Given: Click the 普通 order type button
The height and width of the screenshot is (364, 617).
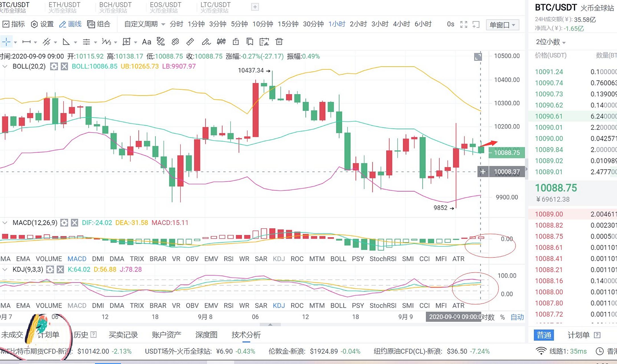Looking at the screenshot, I should tap(544, 335).
